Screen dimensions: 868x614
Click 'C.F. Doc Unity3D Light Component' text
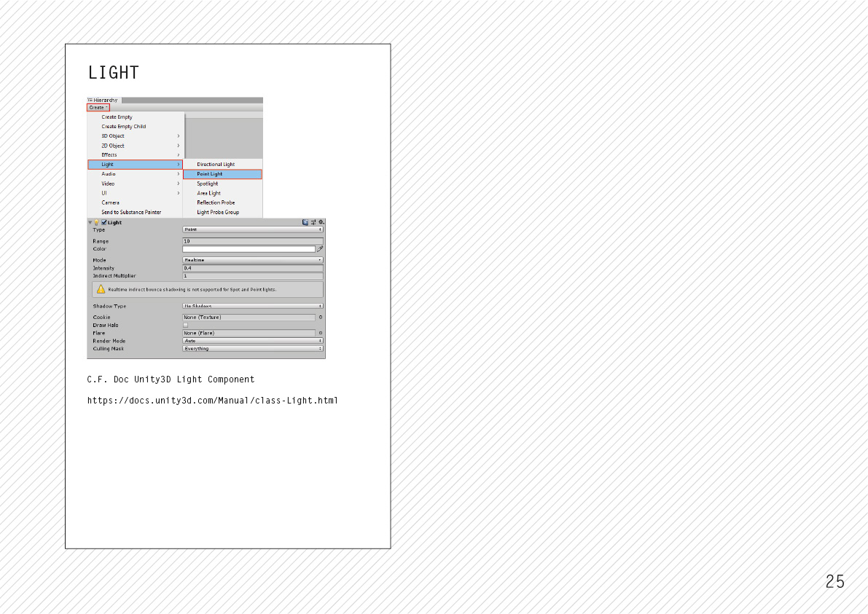pyautogui.click(x=171, y=379)
